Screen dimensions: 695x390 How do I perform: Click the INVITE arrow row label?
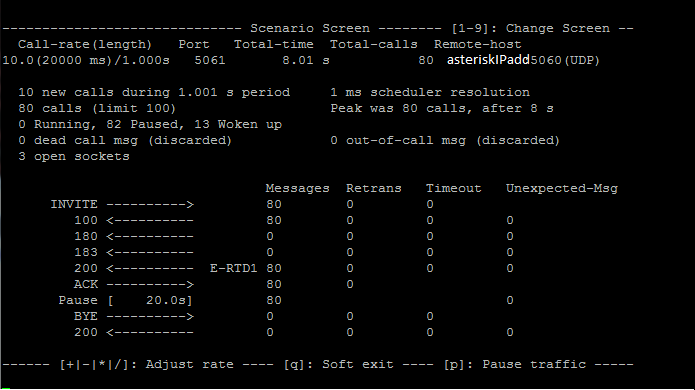122,204
